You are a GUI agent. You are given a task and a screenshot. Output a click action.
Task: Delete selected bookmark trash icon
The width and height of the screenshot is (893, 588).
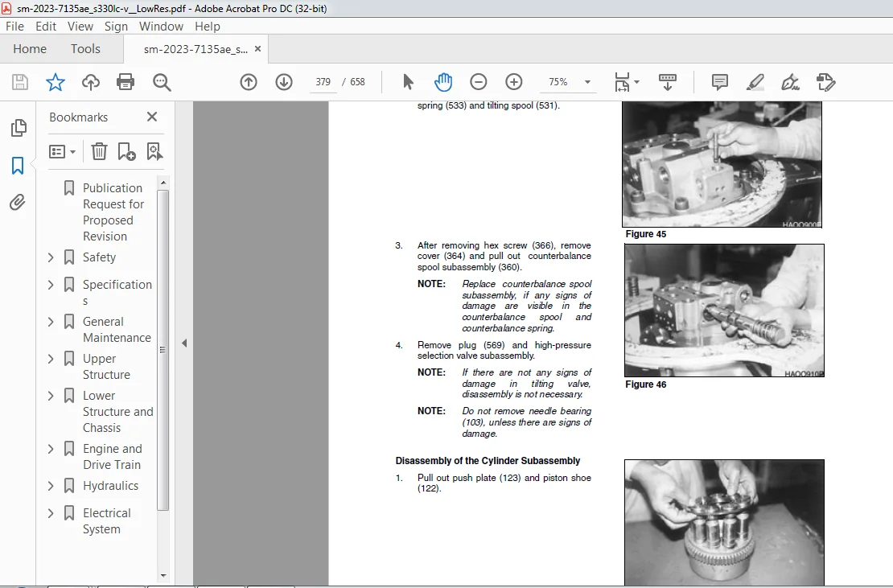tap(99, 151)
